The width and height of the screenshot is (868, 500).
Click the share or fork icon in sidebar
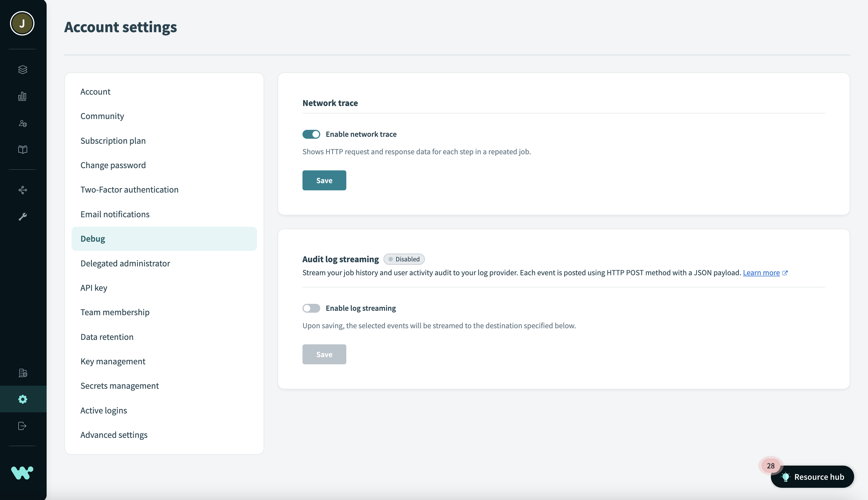point(23,190)
